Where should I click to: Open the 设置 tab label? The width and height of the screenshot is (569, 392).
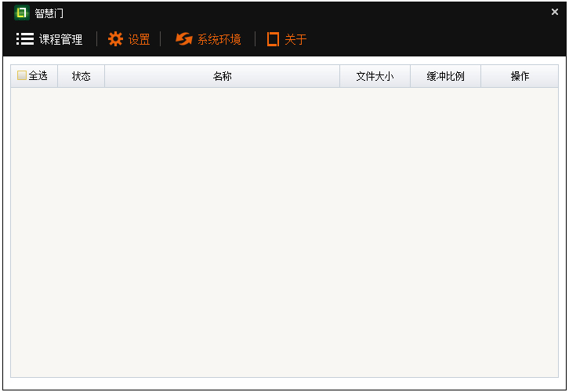pyautogui.click(x=140, y=39)
